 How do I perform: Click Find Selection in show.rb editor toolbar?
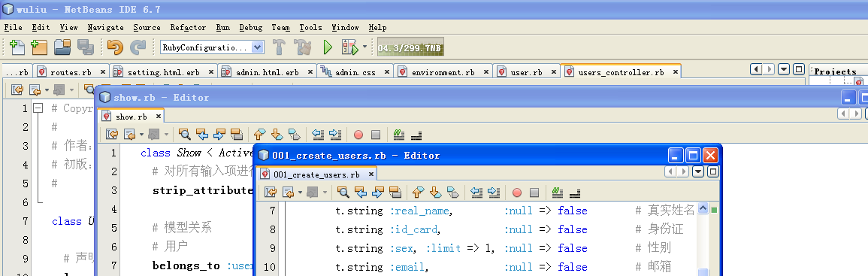pyautogui.click(x=184, y=134)
